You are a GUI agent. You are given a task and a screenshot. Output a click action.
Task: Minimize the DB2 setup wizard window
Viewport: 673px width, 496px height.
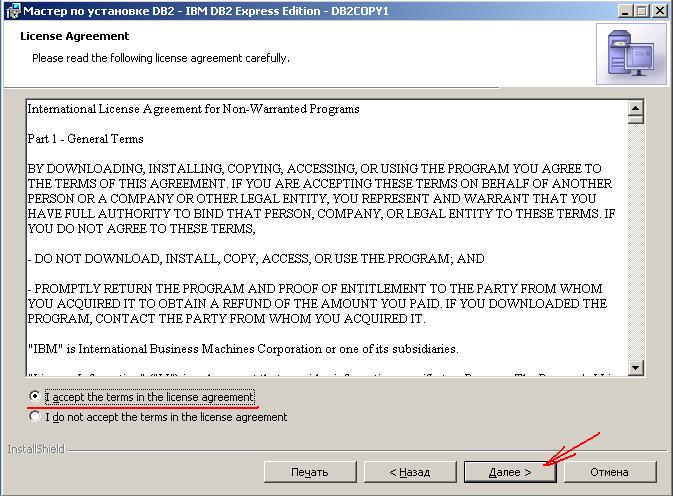pos(625,11)
